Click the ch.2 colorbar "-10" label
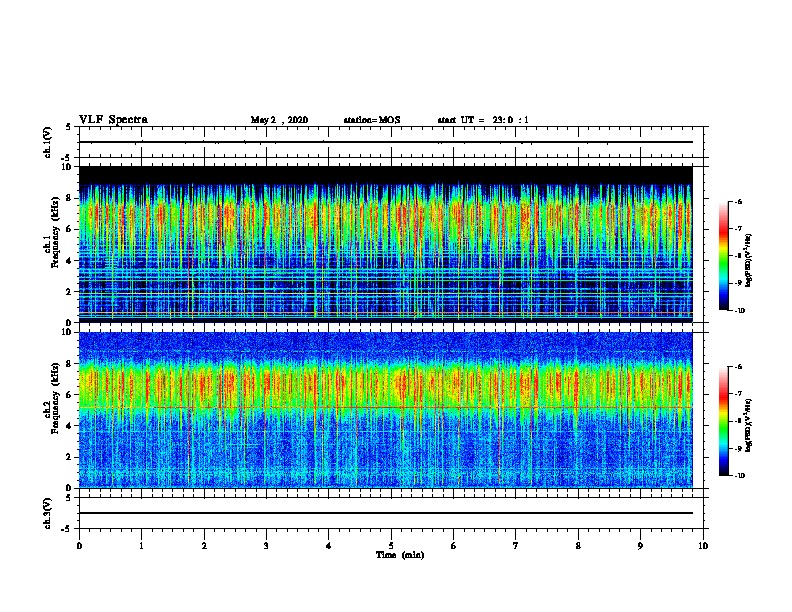 [x=739, y=476]
